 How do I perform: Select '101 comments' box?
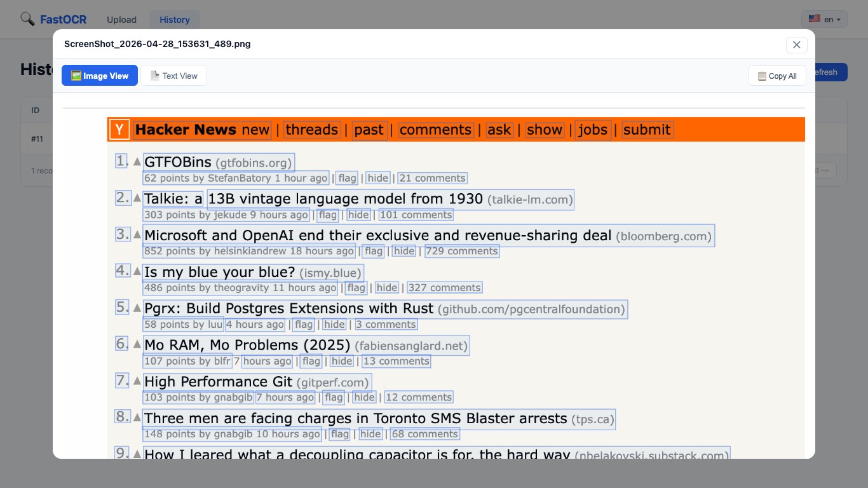point(416,215)
